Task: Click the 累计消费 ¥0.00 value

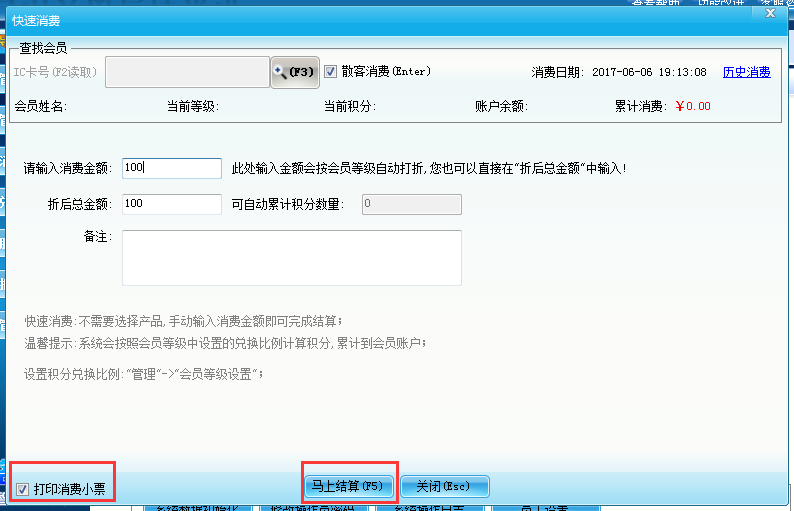Action: point(693,106)
